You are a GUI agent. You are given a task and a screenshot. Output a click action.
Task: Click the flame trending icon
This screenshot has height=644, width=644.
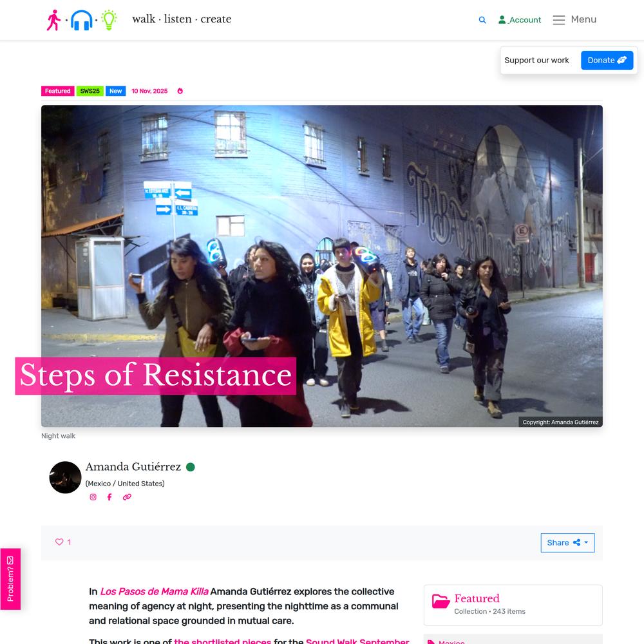(180, 91)
